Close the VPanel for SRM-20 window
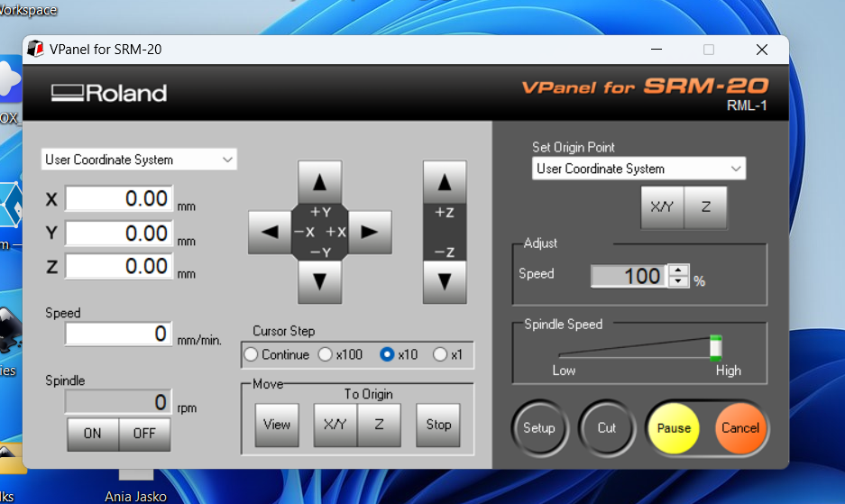Viewport: 845px width, 504px height. 761,50
